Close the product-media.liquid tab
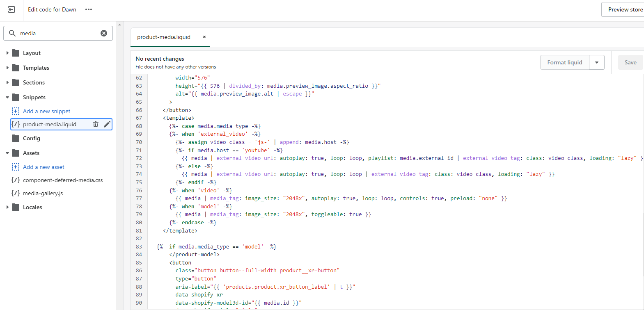Image resolution: width=644 pixels, height=310 pixels. click(x=204, y=37)
